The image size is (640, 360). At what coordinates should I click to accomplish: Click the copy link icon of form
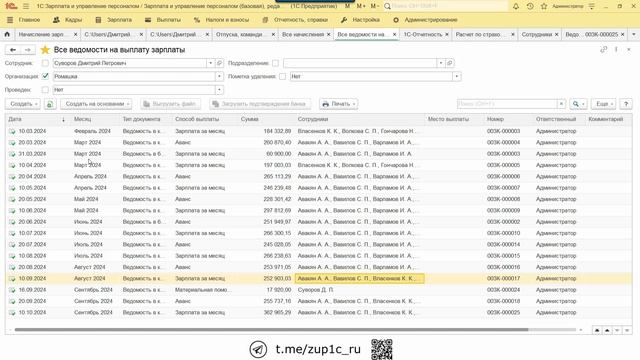coord(603,49)
